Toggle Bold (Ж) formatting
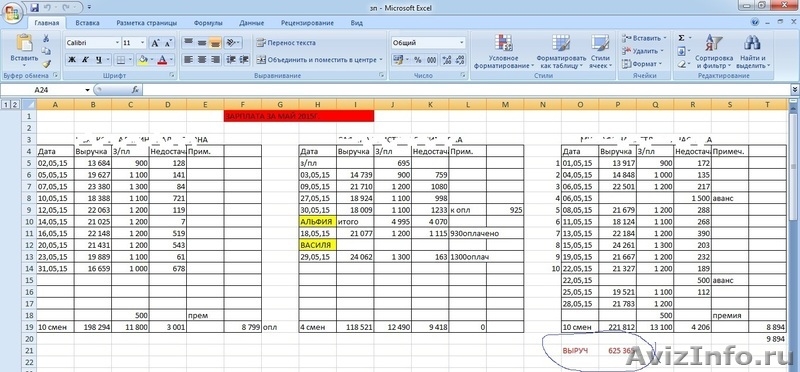This screenshot has width=800, height=372. tap(72, 60)
